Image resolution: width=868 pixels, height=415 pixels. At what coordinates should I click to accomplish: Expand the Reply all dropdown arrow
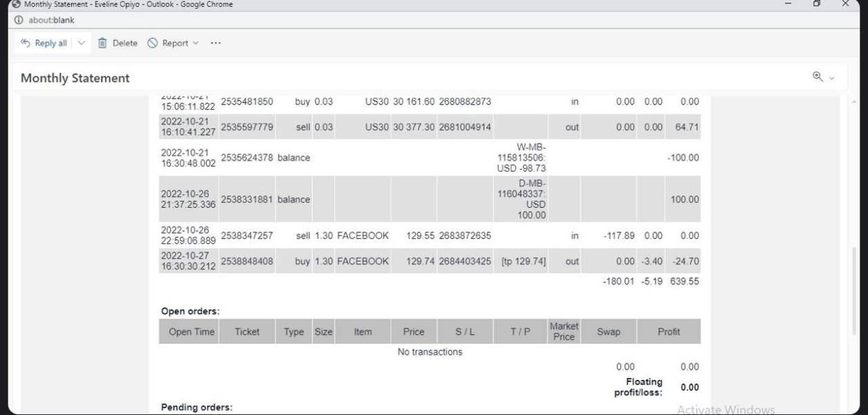coord(82,43)
